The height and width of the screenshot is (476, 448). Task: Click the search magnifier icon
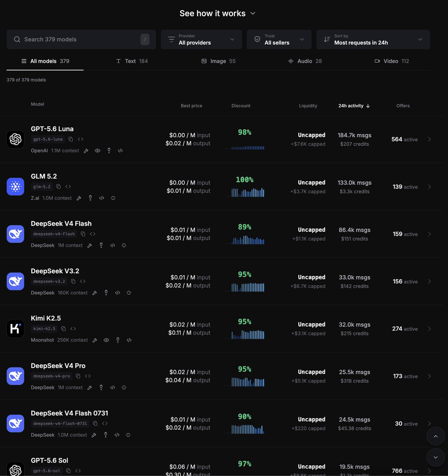tap(17, 39)
